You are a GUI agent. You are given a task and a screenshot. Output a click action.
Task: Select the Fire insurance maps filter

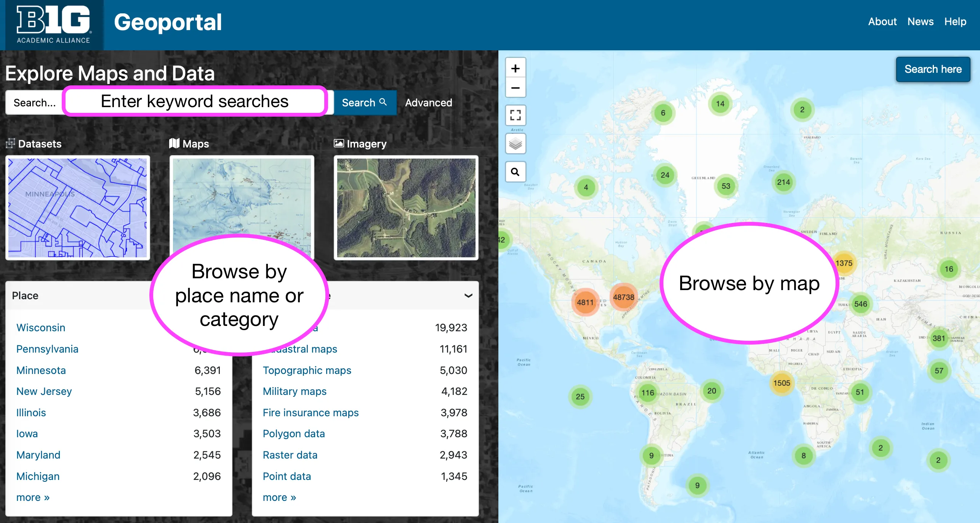[311, 412]
